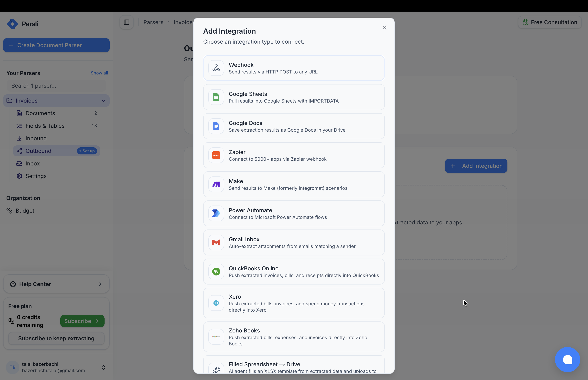
Task: Collapse the Invoices parser chevron
Action: (103, 100)
